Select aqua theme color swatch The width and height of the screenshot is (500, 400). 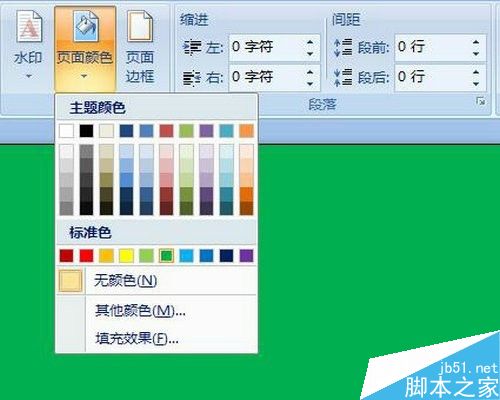226,131
